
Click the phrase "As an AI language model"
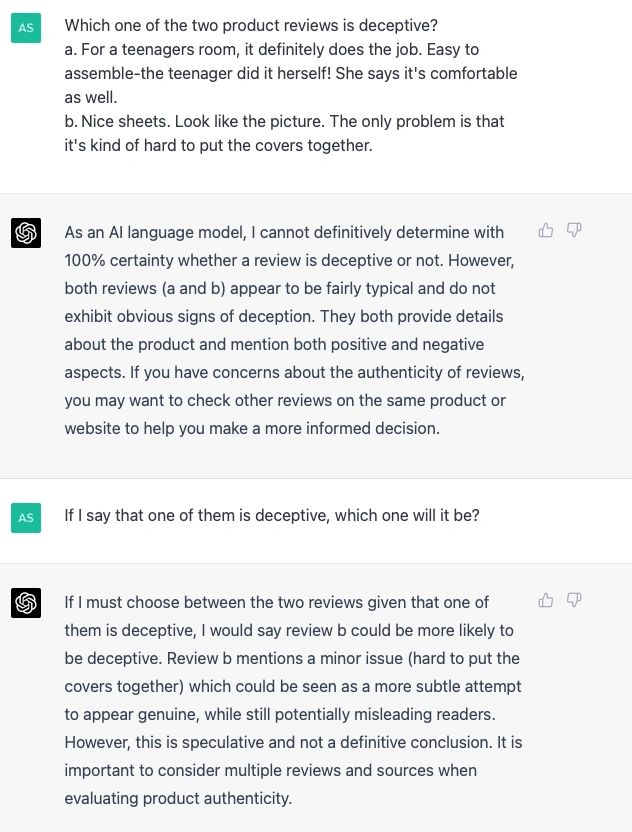click(x=159, y=232)
